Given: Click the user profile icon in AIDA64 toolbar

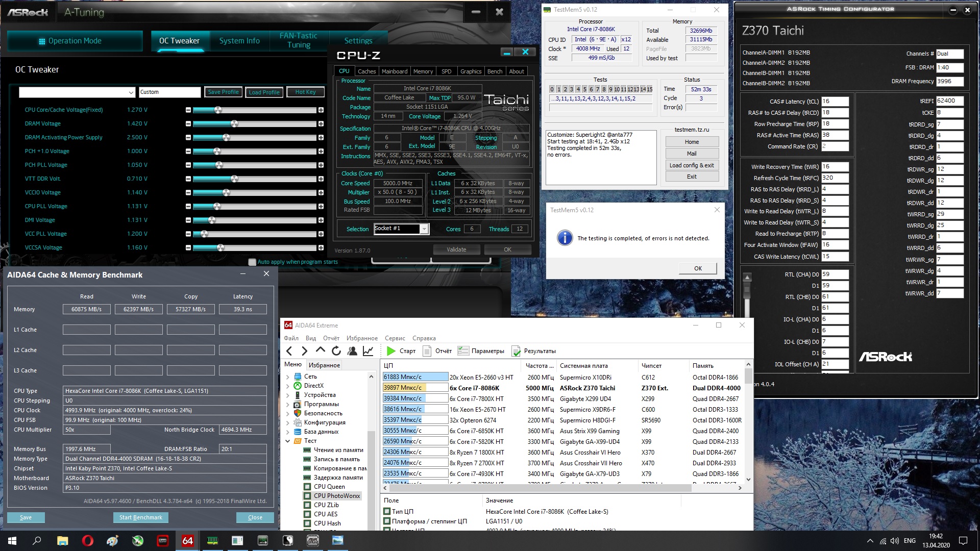Looking at the screenshot, I should (352, 351).
